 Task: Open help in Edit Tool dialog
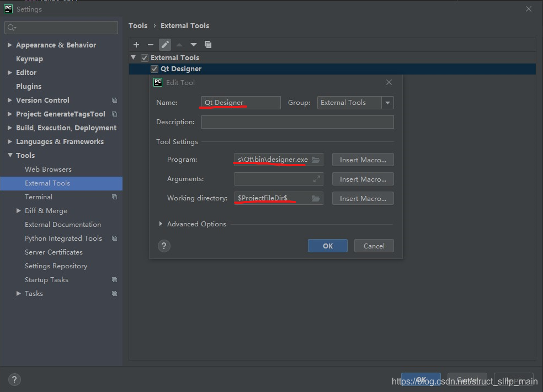164,246
